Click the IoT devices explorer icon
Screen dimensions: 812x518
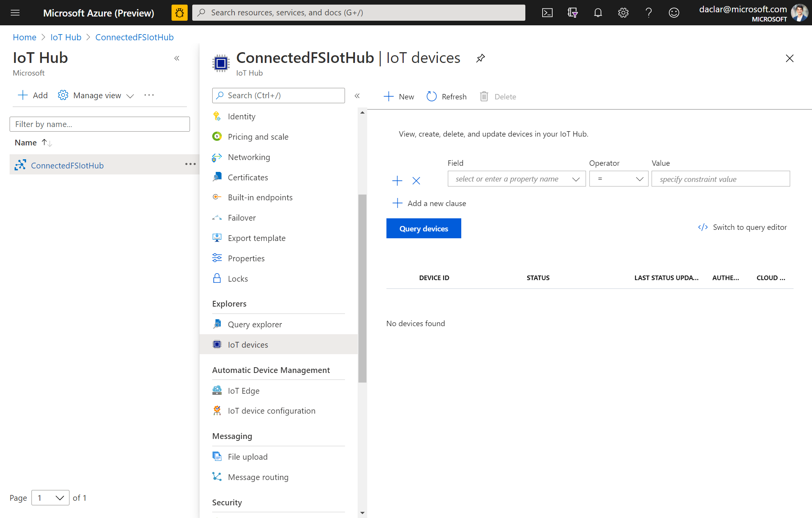pos(216,344)
